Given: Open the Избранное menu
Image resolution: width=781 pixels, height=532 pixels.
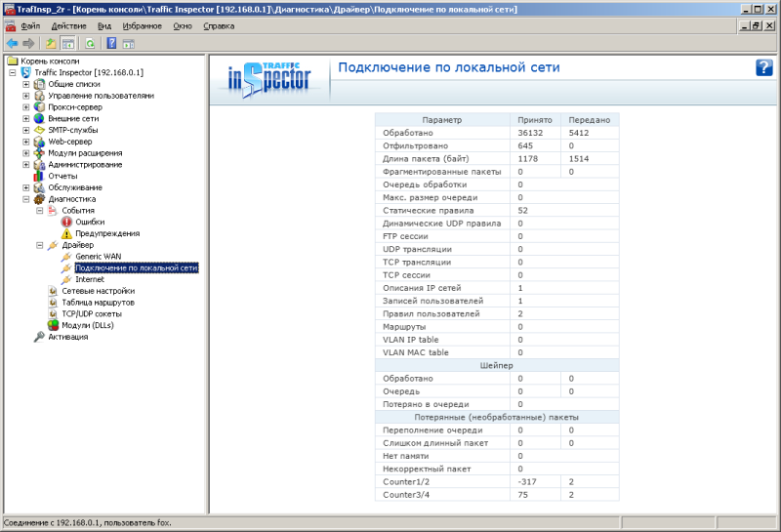Looking at the screenshot, I should click(142, 26).
